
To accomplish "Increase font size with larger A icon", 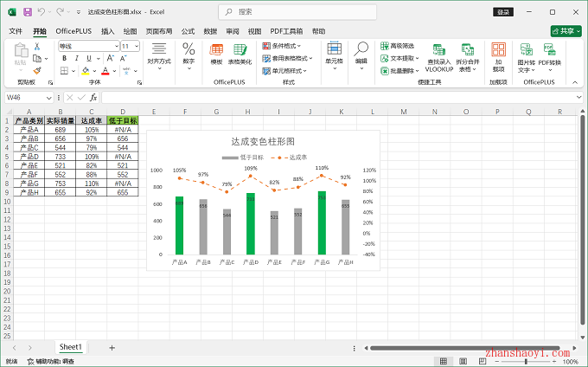I will click(x=111, y=58).
